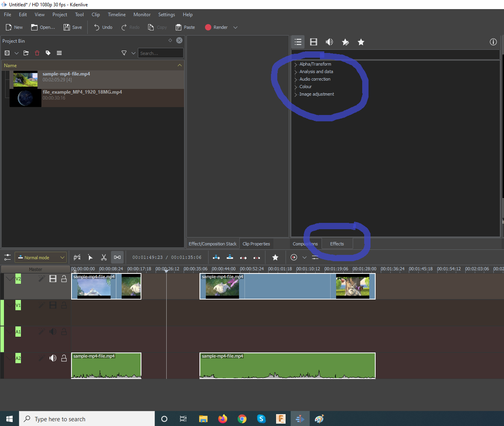
Task: Click the red delete clip icon in Project Bin
Action: 37,53
